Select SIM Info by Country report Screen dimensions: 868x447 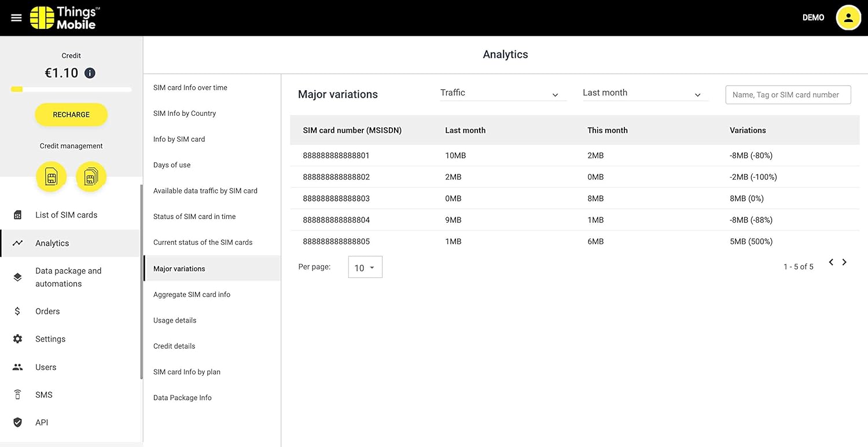tap(185, 113)
